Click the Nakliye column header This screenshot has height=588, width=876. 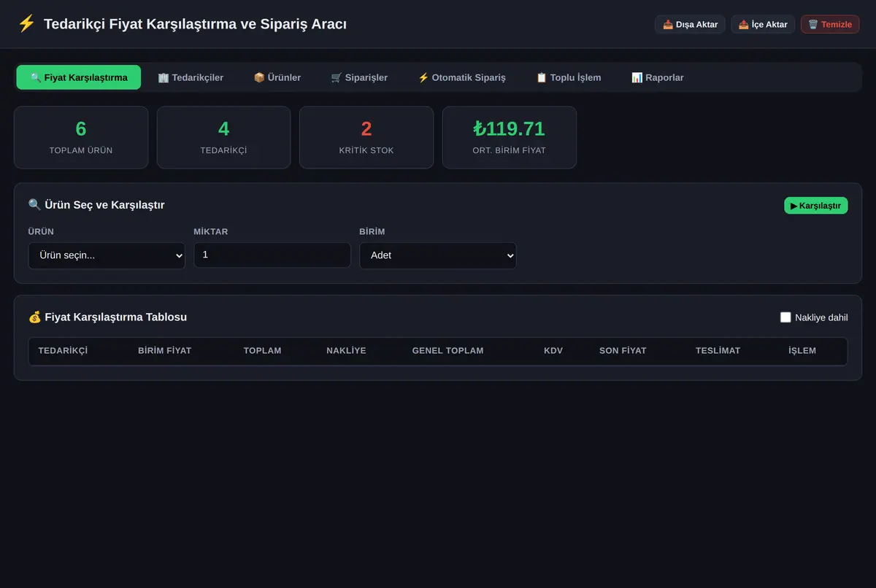click(346, 351)
